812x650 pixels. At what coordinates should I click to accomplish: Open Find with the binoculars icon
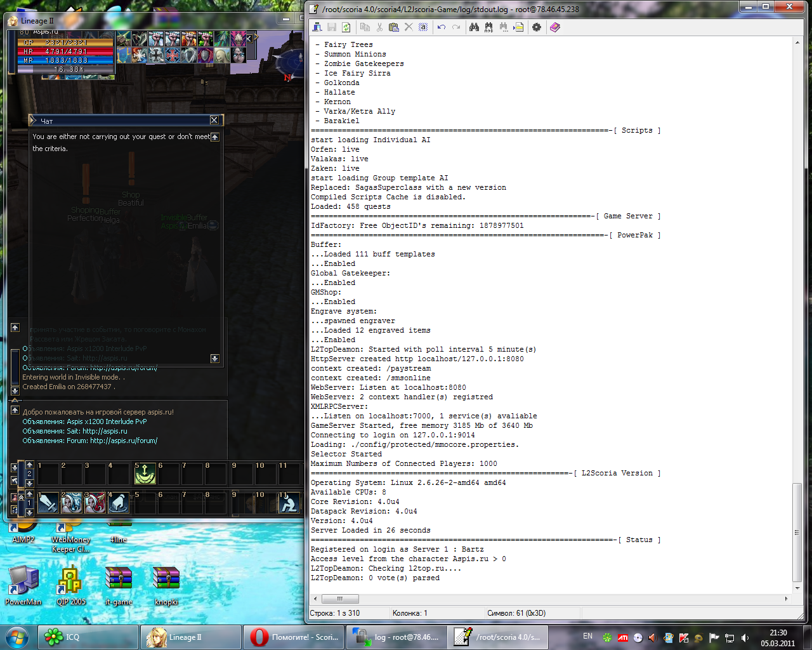click(474, 27)
